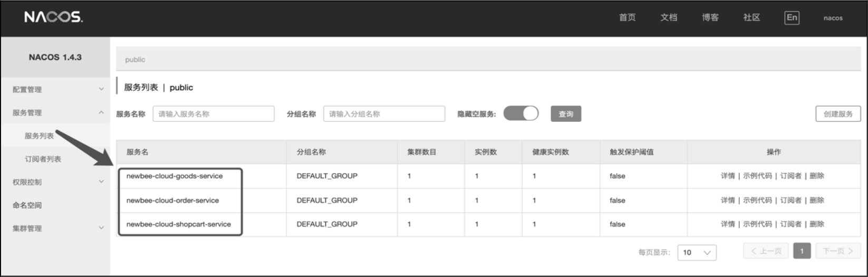Open 服务列表 in the sidebar
Image resolution: width=868 pixels, height=277 pixels.
(x=39, y=136)
